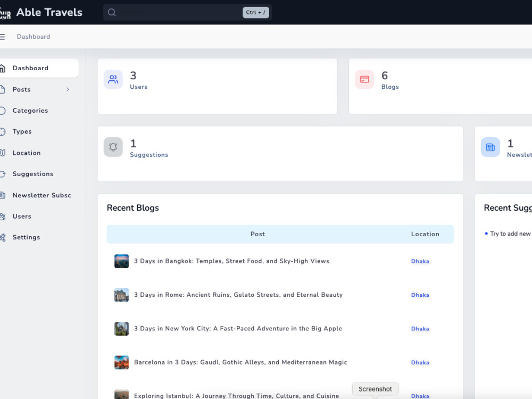Image resolution: width=532 pixels, height=399 pixels.
Task: Click the header search input field
Action: coord(187,13)
